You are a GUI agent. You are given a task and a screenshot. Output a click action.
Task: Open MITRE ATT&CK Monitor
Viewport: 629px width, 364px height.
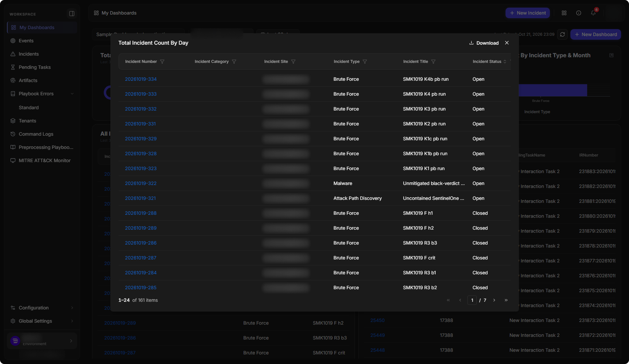point(42,160)
